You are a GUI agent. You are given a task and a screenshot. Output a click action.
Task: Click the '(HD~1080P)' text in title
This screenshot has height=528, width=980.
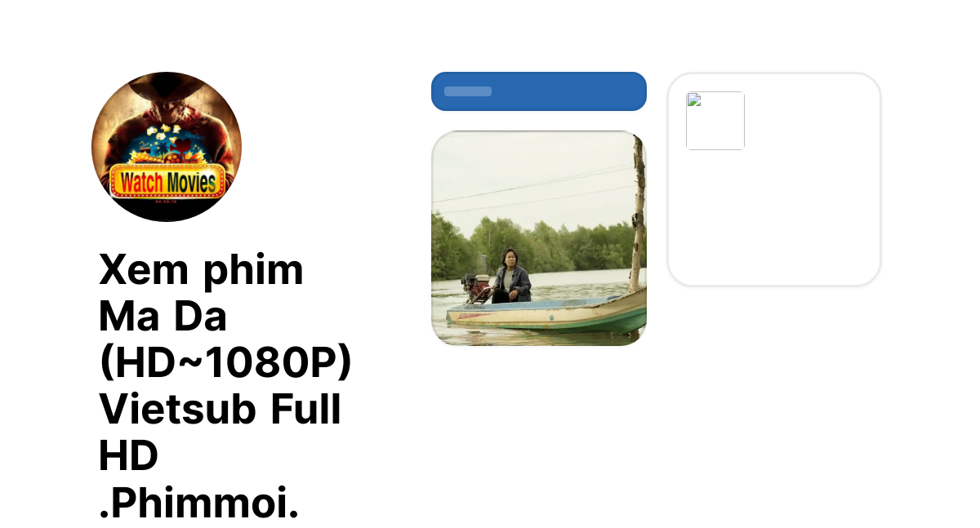point(225,363)
